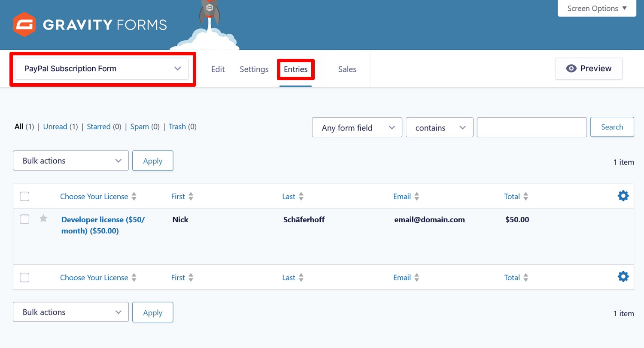Open the PayPal Subscription Form switcher dropdown
This screenshot has width=644, height=348.
tap(102, 69)
